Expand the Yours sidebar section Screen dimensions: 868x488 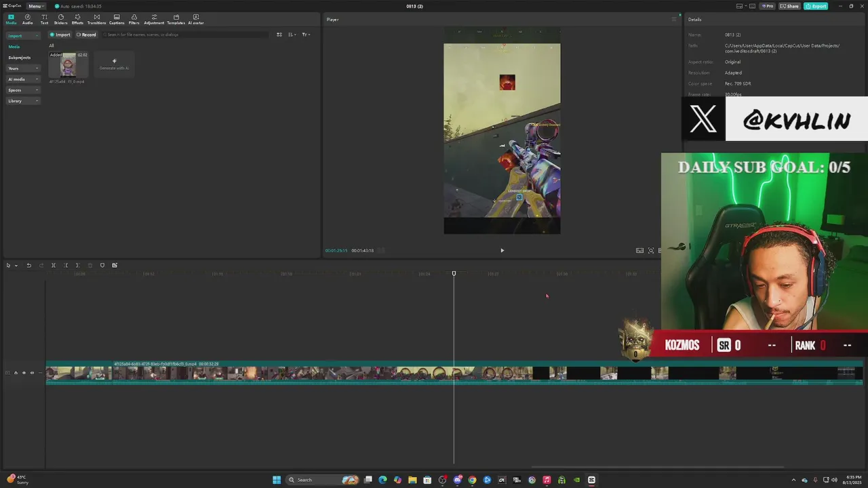coord(23,68)
